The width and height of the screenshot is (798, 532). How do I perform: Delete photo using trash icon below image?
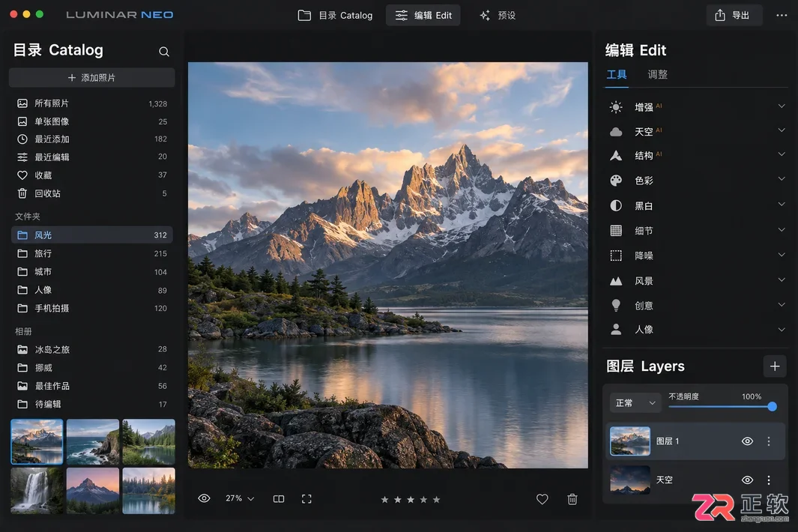point(572,499)
